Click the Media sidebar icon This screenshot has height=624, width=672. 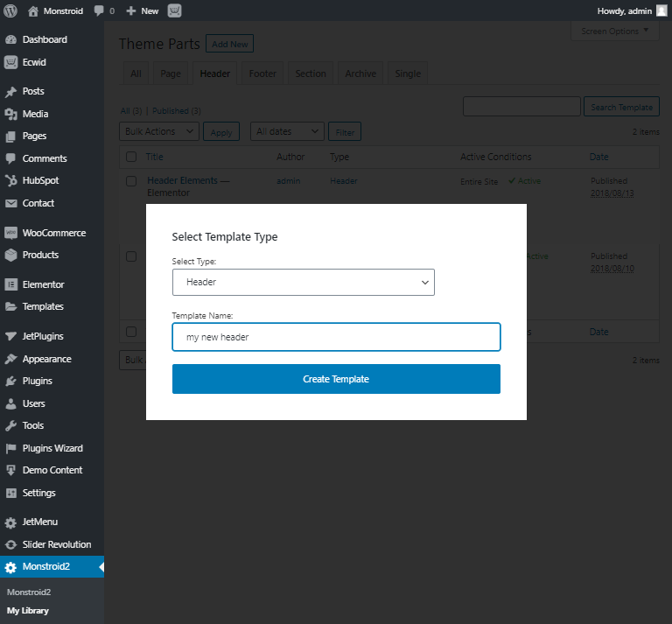[x=11, y=115]
